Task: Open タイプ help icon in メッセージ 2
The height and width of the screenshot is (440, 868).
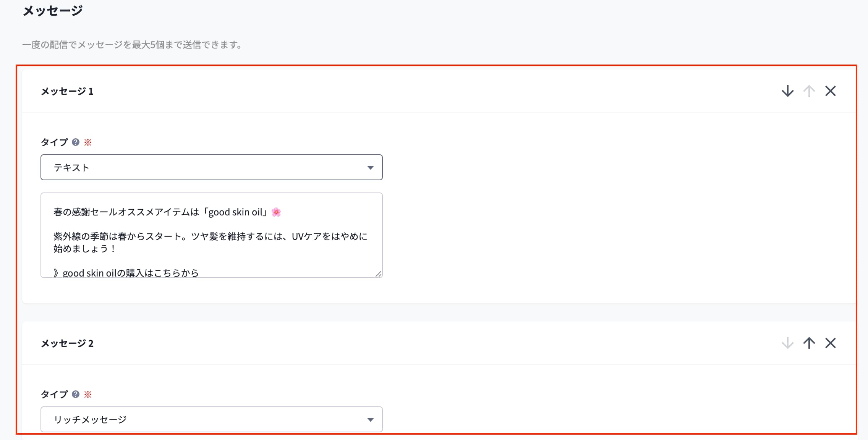Action: click(76, 394)
